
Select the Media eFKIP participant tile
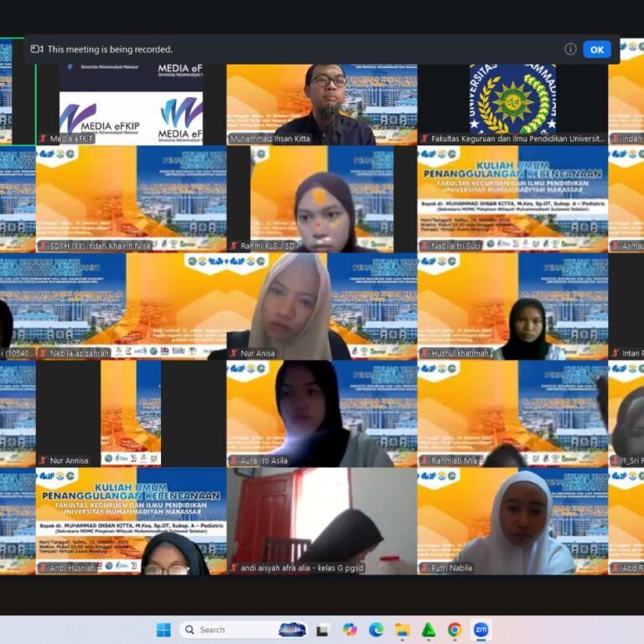click(130, 101)
